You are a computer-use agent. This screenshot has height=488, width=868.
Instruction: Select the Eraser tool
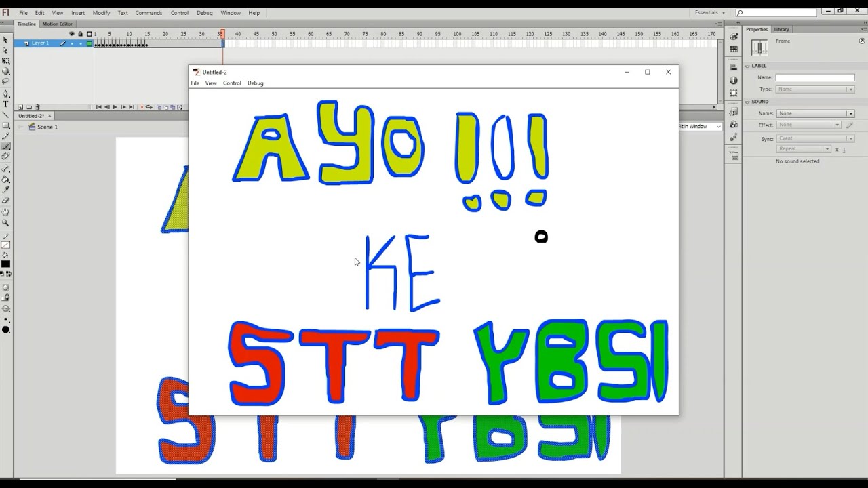5,200
